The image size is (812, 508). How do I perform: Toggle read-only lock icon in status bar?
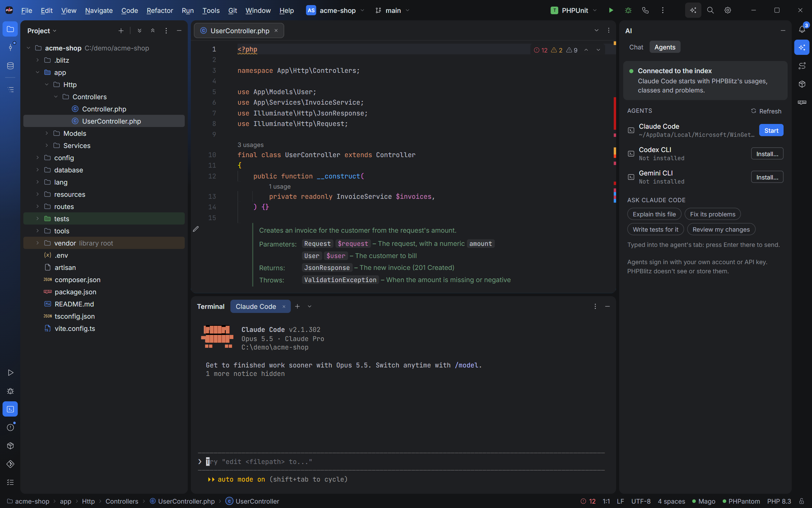(x=802, y=501)
